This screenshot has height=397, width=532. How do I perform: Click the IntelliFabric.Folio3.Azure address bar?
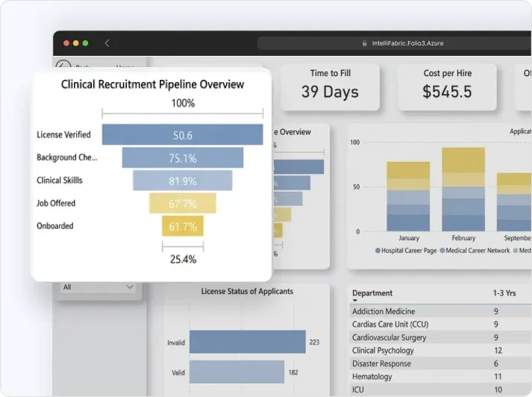pyautogui.click(x=394, y=43)
